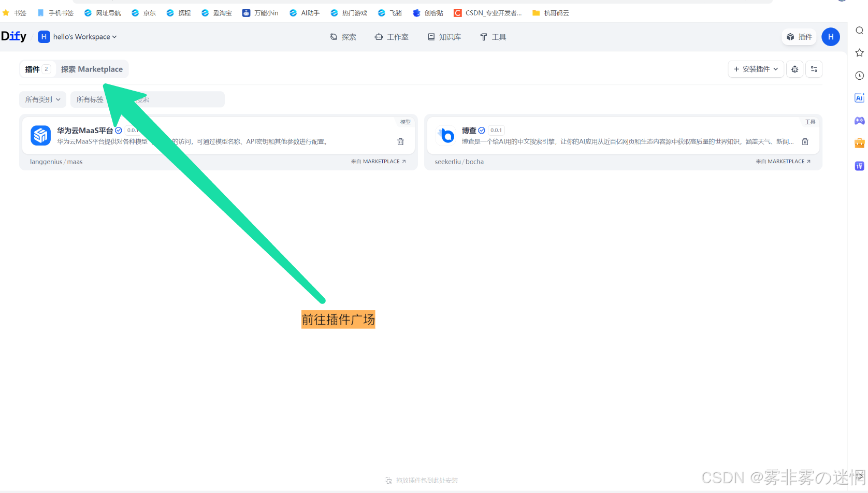The image size is (868, 493).
Task: Go to the 探索 (Explore) nav item
Action: pyautogui.click(x=343, y=37)
